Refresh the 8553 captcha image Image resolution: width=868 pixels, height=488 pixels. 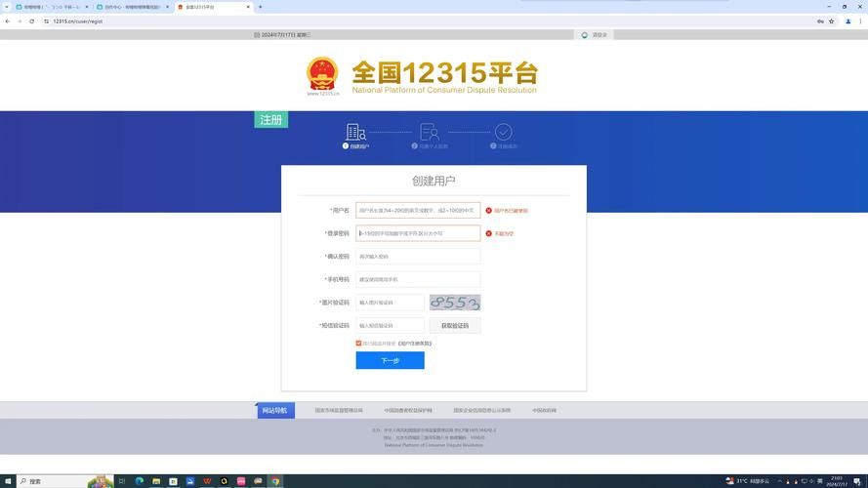(455, 303)
